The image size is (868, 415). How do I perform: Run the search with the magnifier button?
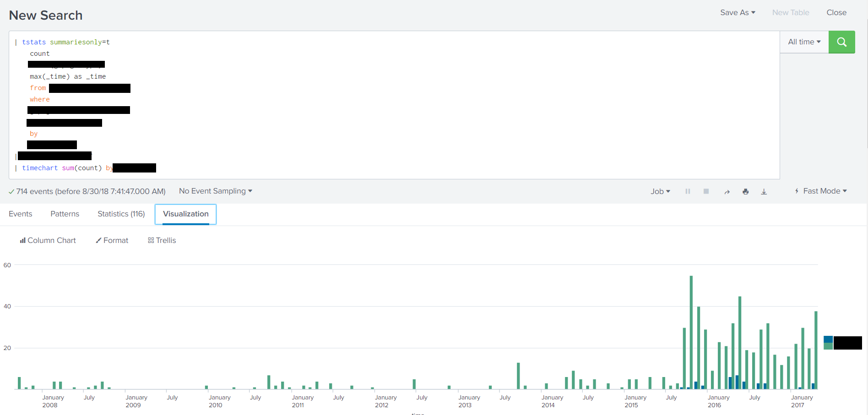(841, 42)
